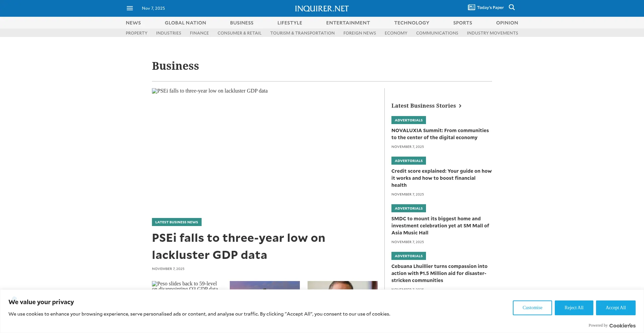The image size is (644, 333).
Task: Open Tourism & Transportation subcategory
Action: coord(302,33)
